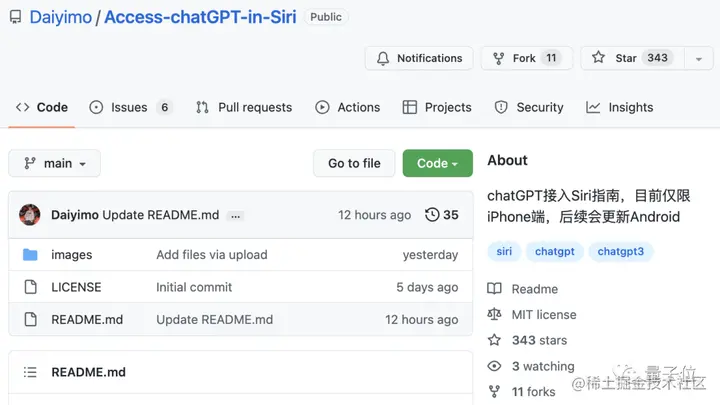Click the license scales icon
Viewport: 720px width, 405px height.
[494, 315]
